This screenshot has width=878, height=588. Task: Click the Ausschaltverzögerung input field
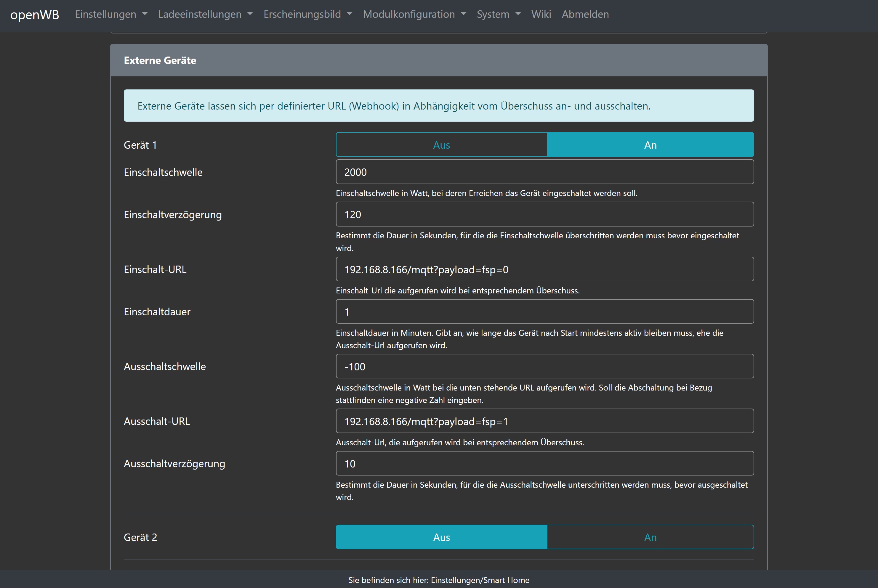click(x=544, y=463)
